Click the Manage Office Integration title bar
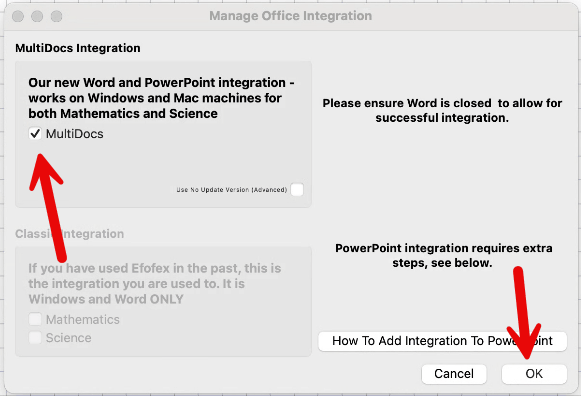 (290, 16)
